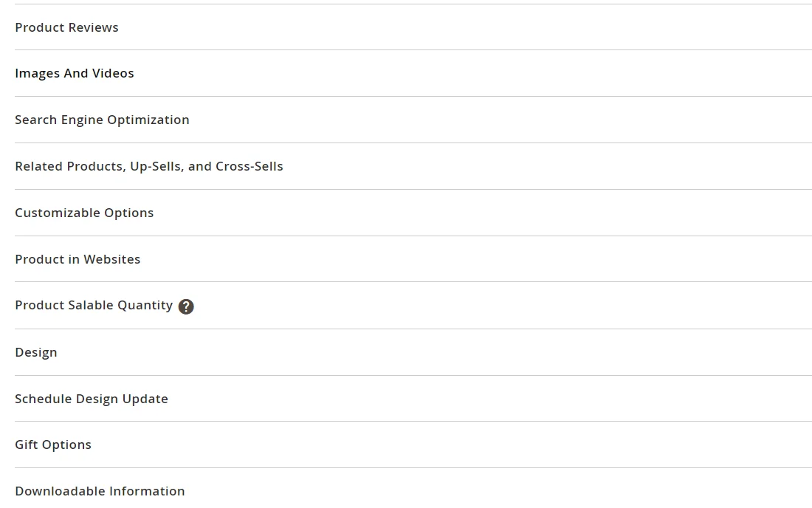Expand the Images And Videos section
Image resolution: width=812 pixels, height=508 pixels.
[x=74, y=73]
